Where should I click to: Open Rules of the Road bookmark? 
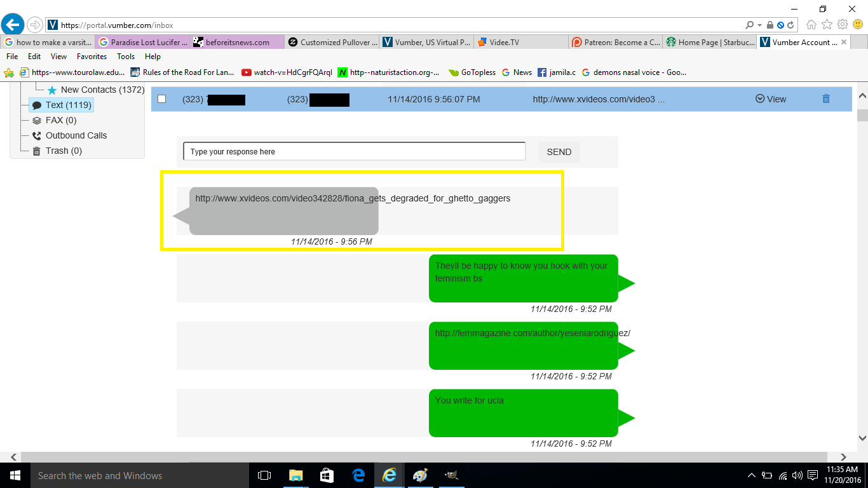[183, 72]
